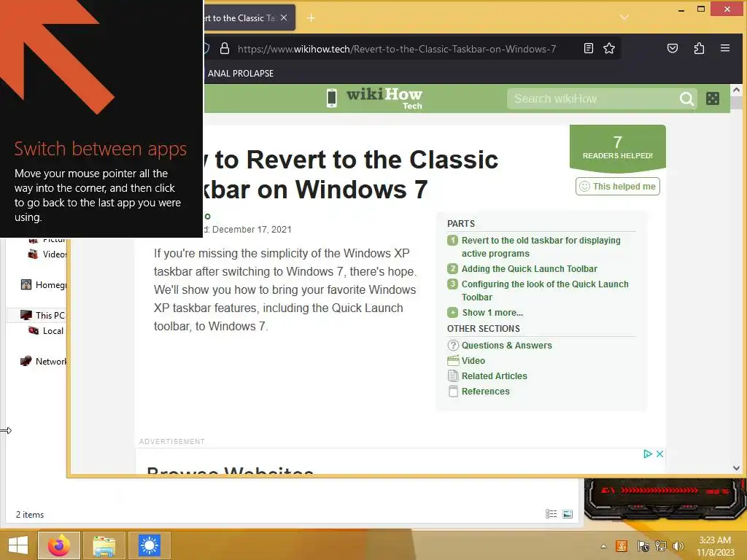747x560 pixels.
Task: Open a new Firefox tab
Action: [311, 18]
